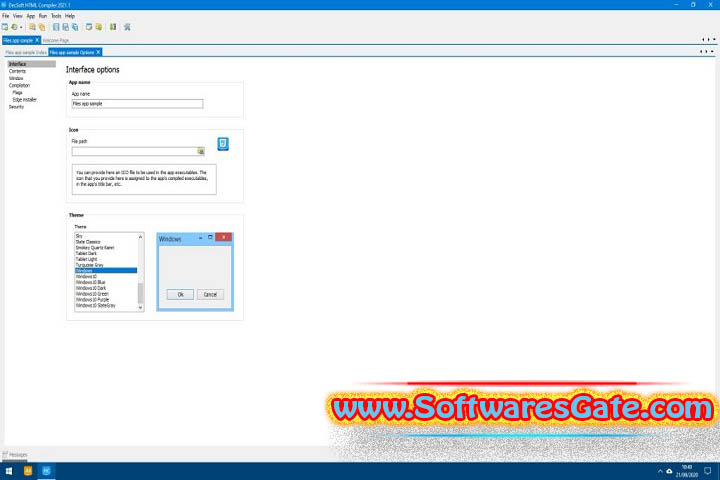The width and height of the screenshot is (720, 480).
Task: Click Cancel in the theme preview window
Action: 210,294
